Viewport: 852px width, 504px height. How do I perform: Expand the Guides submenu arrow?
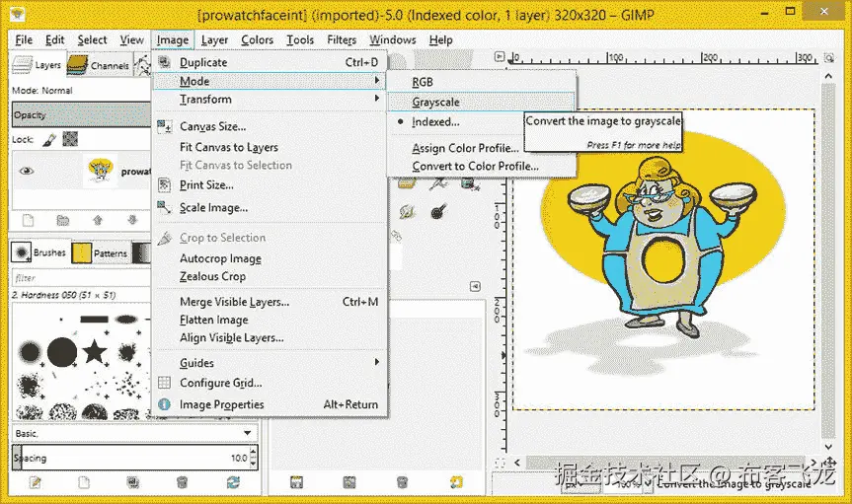tap(376, 362)
